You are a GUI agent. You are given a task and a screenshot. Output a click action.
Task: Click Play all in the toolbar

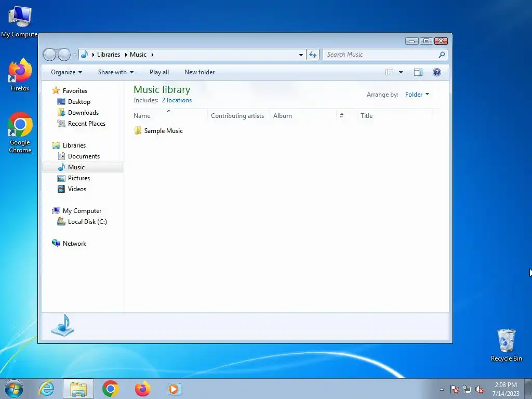(x=159, y=72)
